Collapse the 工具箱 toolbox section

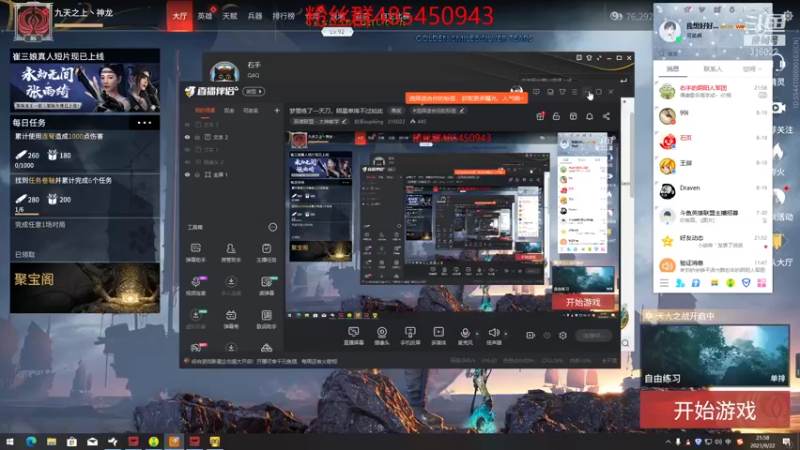273,227
